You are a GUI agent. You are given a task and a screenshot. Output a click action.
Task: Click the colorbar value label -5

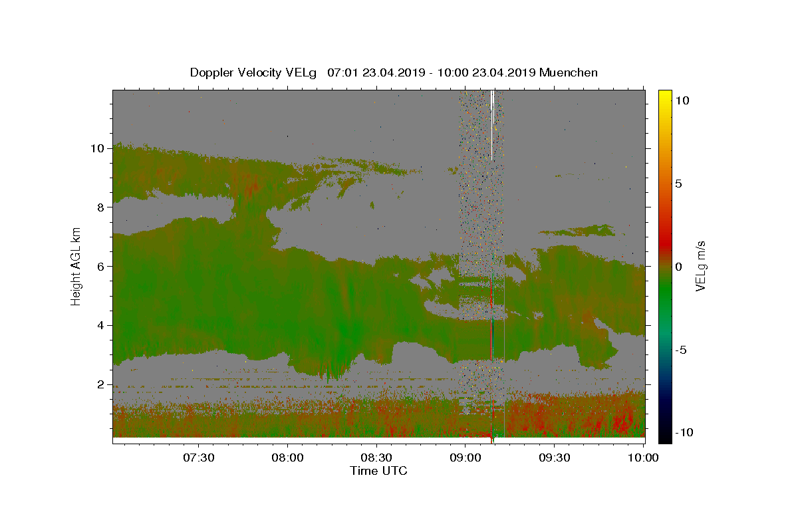pyautogui.click(x=680, y=350)
